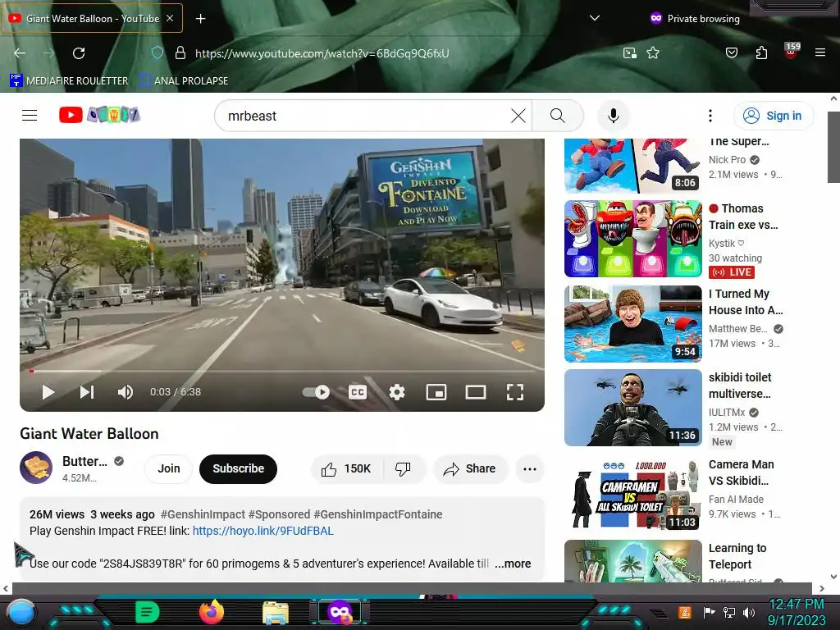Open the #Sponsored hashtag
This screenshot has width=840, height=630.
279,514
